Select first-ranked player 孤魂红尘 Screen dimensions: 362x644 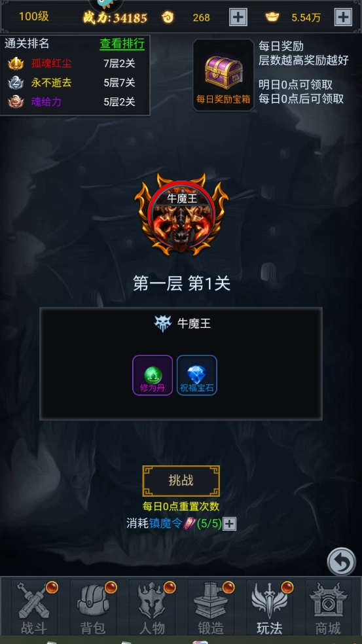(51, 63)
